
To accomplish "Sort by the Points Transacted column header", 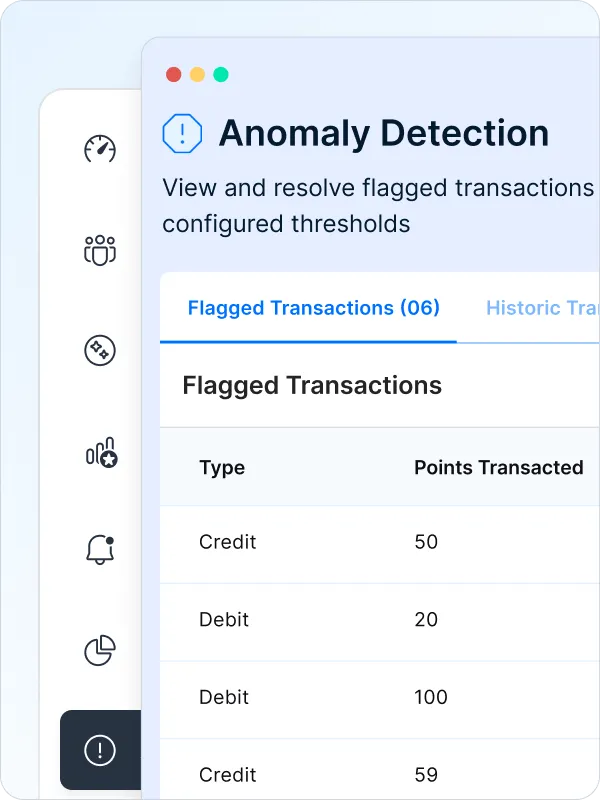I will (498, 468).
